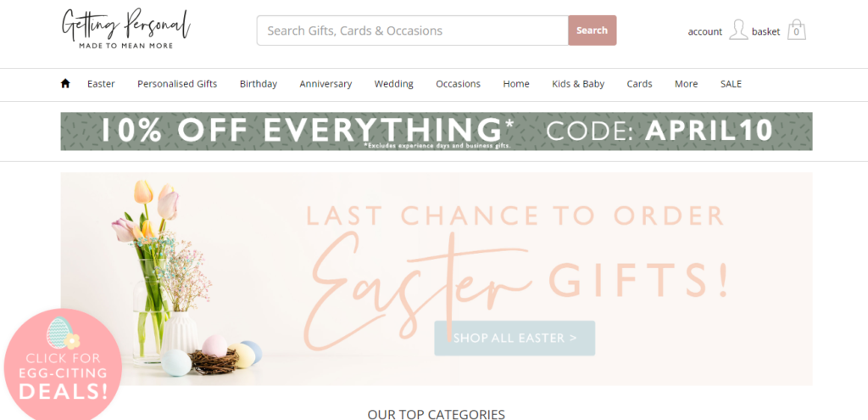
Task: Select the Birthday navigation item
Action: (259, 84)
